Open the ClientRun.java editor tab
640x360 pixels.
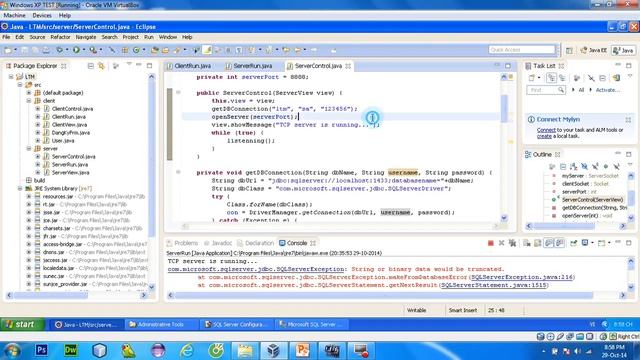click(193, 66)
